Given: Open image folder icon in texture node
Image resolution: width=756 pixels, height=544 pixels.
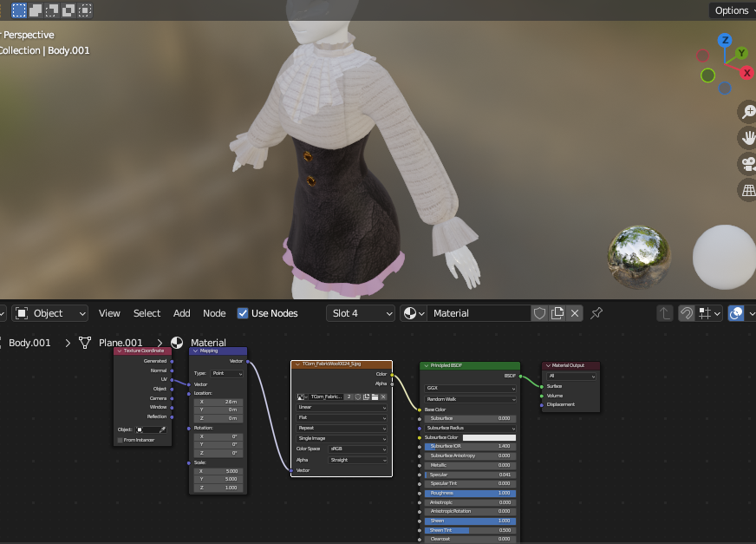Looking at the screenshot, I should [375, 397].
